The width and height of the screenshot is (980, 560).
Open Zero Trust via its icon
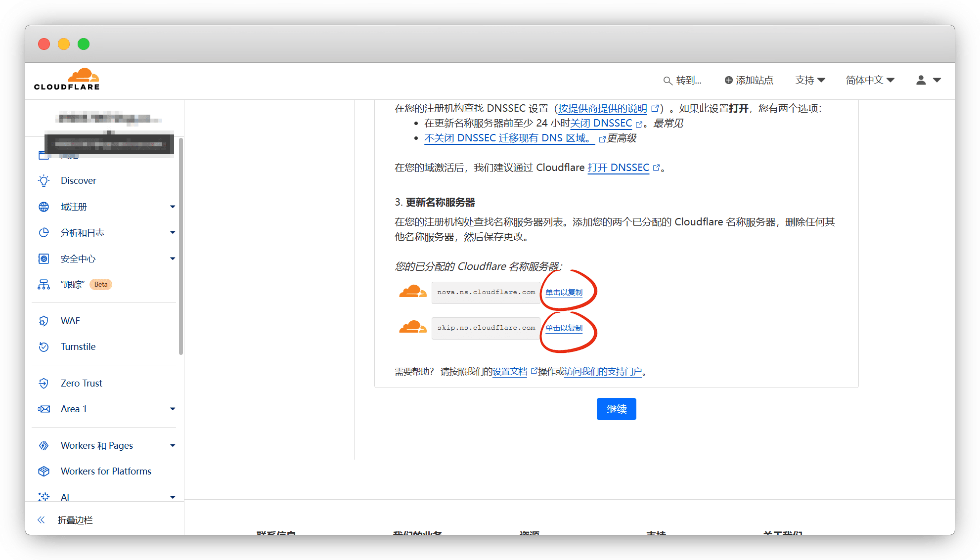[x=44, y=383]
